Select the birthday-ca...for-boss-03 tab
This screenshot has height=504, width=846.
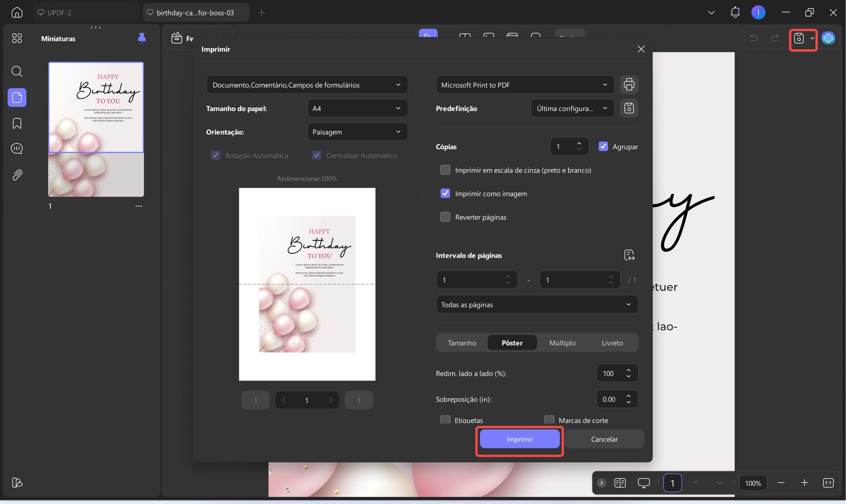click(x=196, y=13)
